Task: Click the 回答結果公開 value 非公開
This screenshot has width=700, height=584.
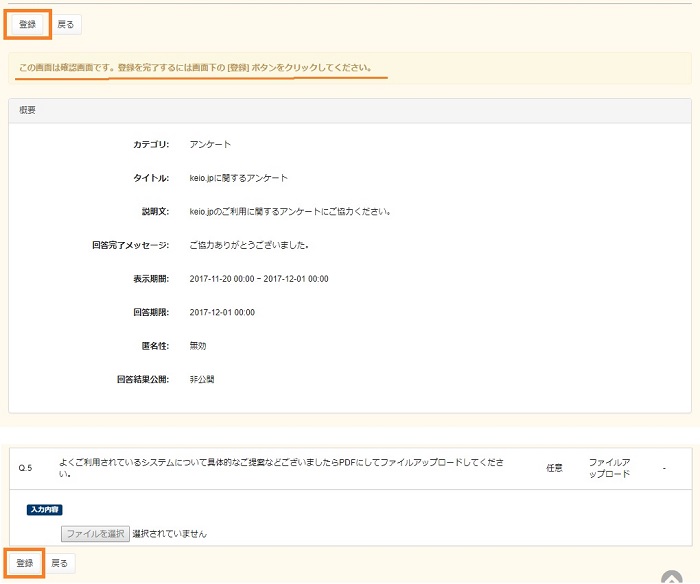Action: pos(202,380)
